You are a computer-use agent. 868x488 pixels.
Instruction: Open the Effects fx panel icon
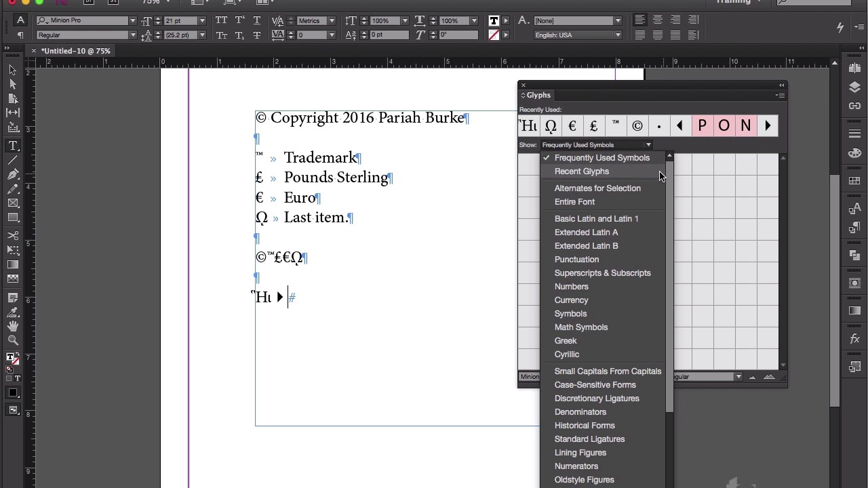854,339
